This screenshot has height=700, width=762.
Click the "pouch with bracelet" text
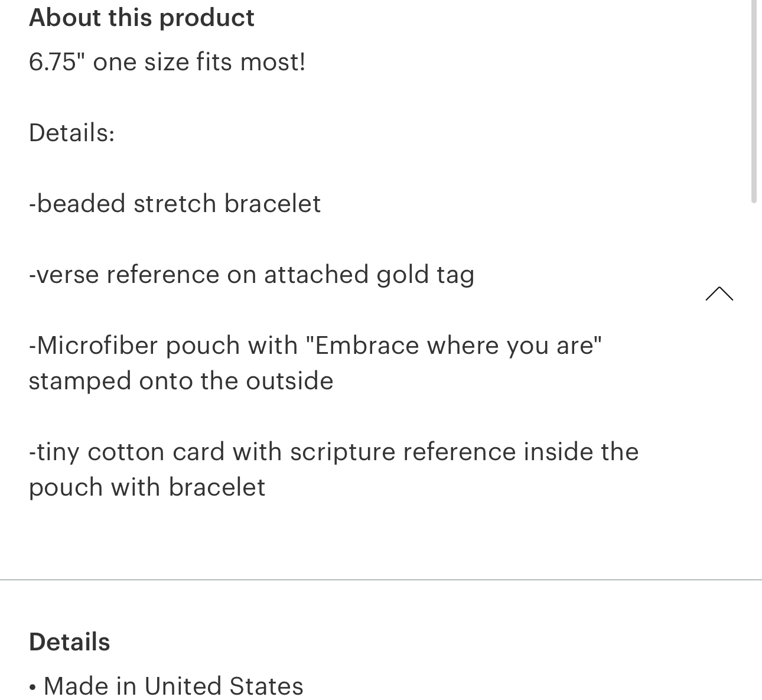click(x=147, y=487)
